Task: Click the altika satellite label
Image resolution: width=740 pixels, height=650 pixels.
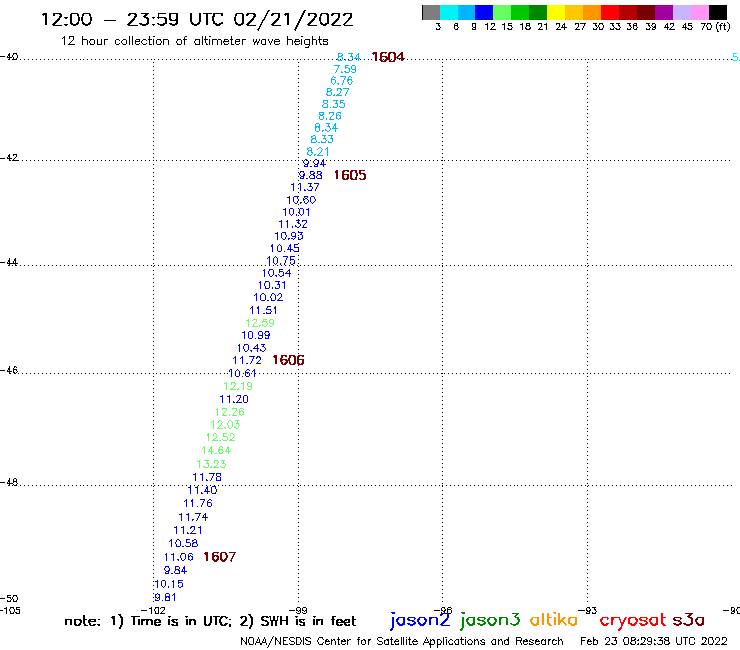Action: [554, 620]
